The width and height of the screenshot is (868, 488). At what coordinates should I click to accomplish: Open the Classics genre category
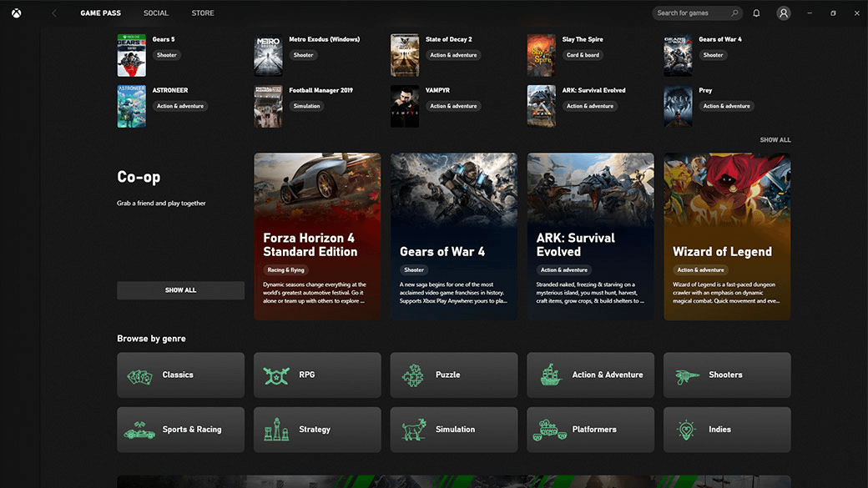tap(180, 375)
